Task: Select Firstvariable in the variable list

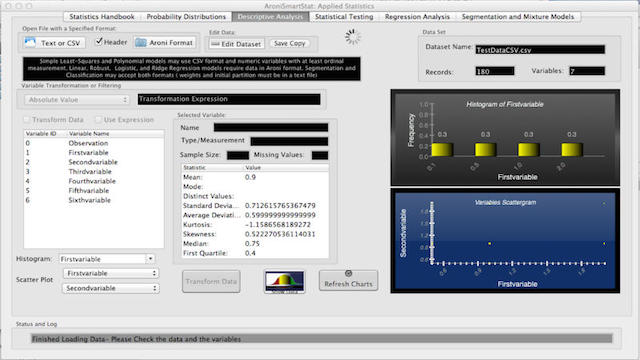Action: pyautogui.click(x=94, y=153)
